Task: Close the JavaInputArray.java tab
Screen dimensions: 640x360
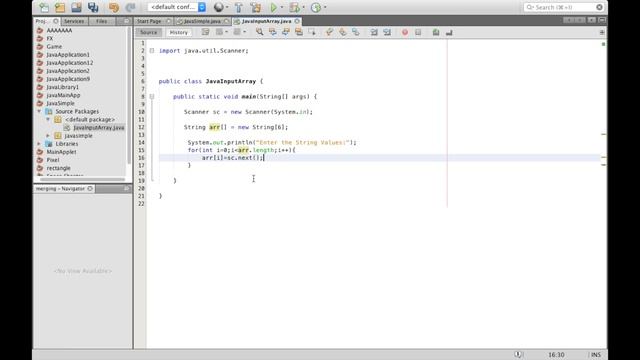Action: (297, 21)
